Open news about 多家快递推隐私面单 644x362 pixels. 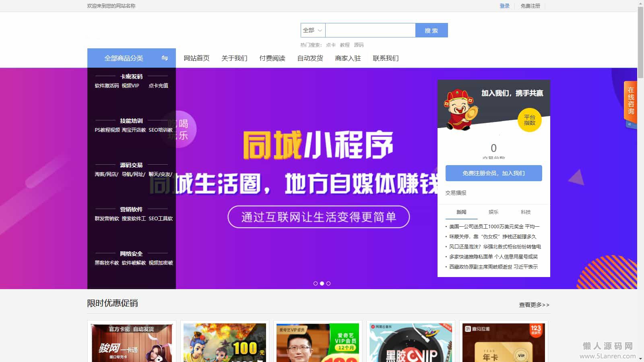click(x=493, y=257)
